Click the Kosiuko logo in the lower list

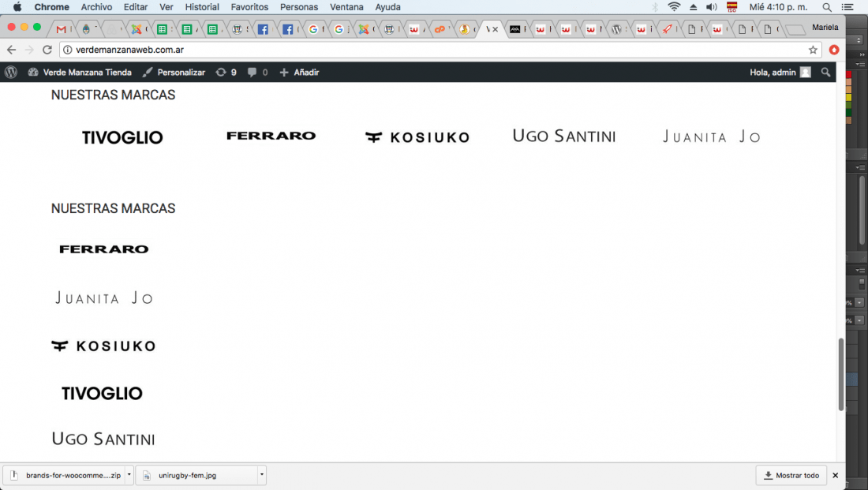pyautogui.click(x=103, y=346)
